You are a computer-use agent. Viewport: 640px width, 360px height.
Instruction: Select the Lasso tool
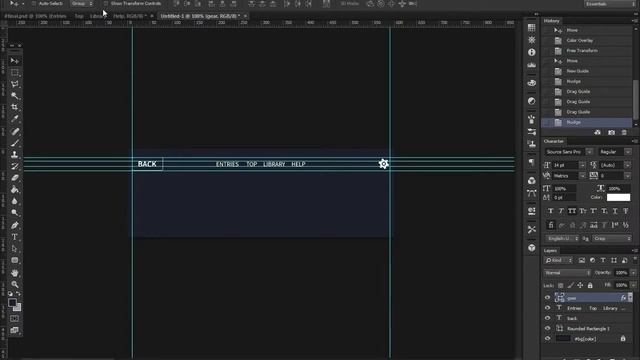pos(15,84)
